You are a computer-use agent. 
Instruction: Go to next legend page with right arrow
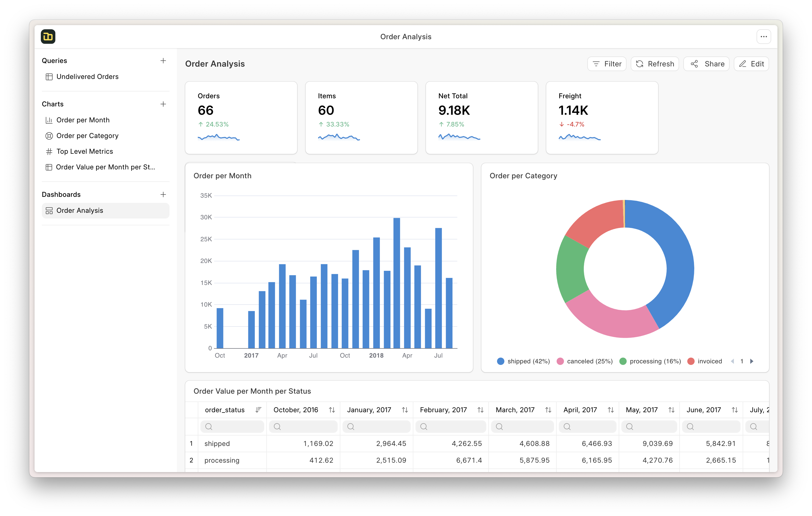[751, 361]
